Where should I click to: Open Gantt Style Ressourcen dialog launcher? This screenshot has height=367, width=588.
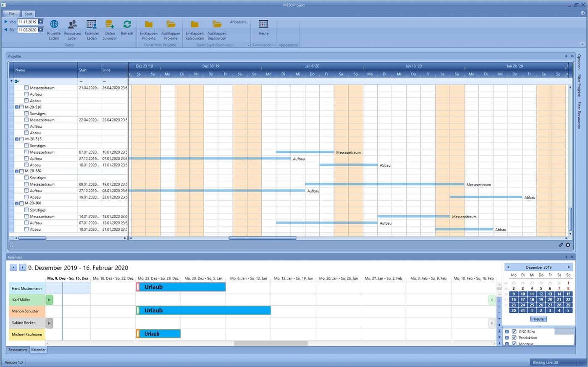point(248,45)
